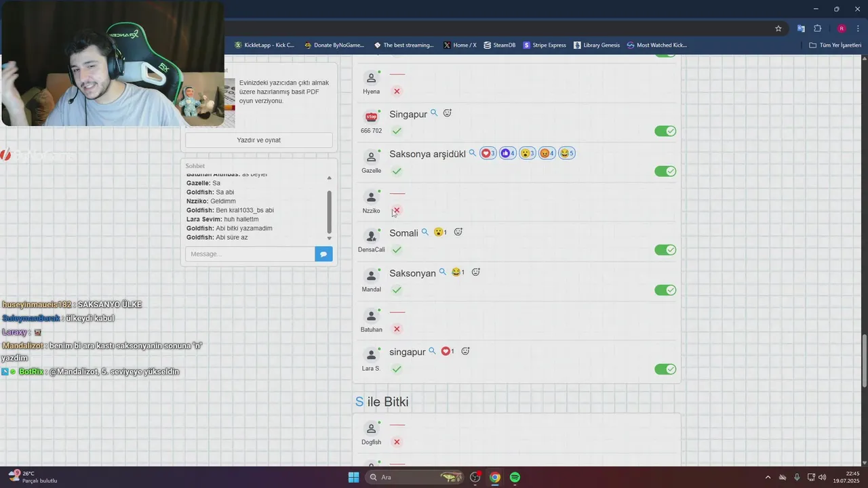Open weather widget showing 26°C
Viewport: 868px width, 488px height.
(33, 477)
